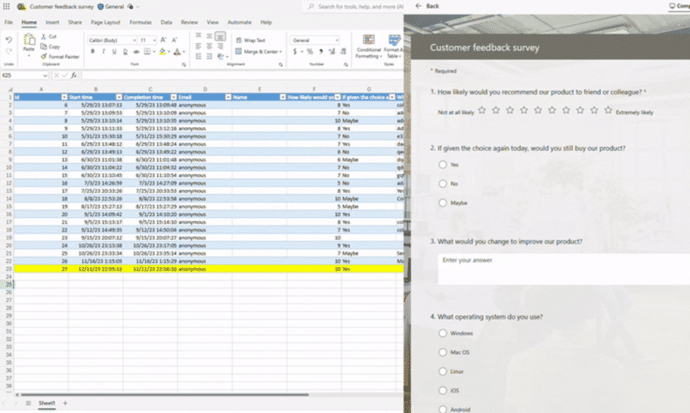Screen dimensions: 690x413
Task: Rate with the last star, Extremely likely
Action: click(x=606, y=111)
